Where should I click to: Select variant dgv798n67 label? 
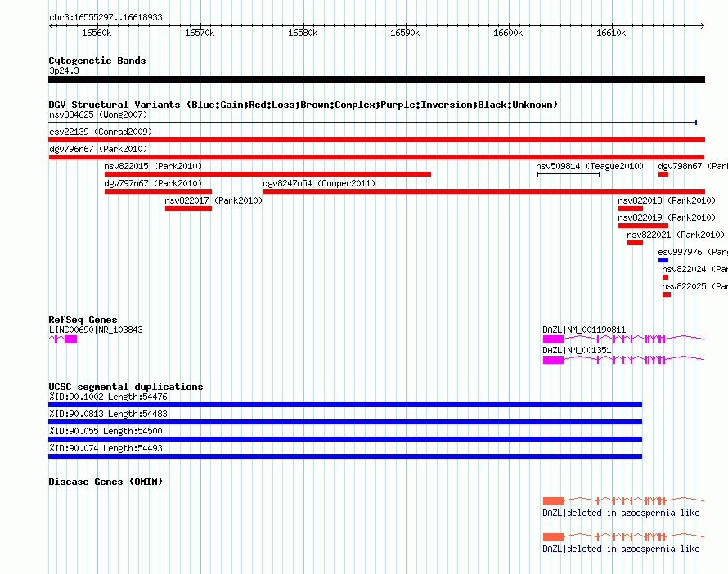pos(693,166)
